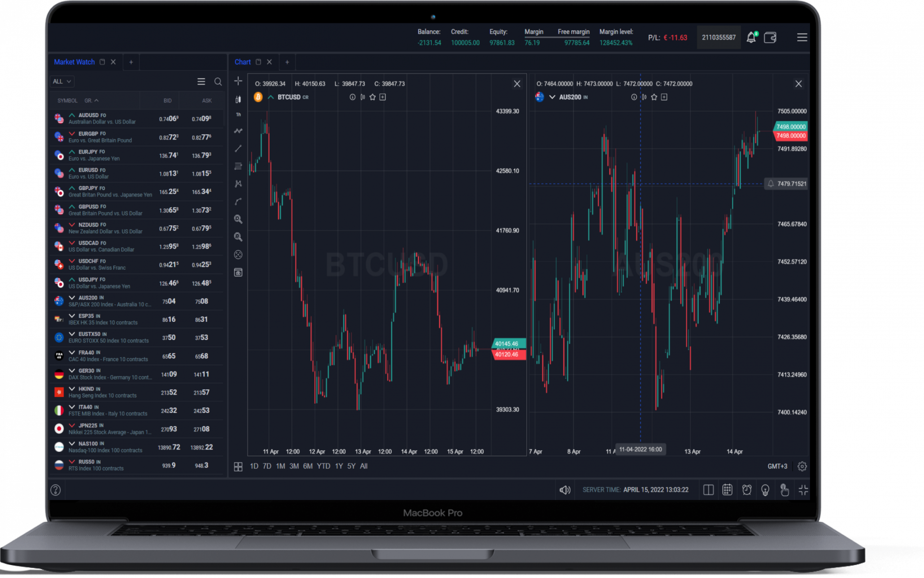Open the 1h timeframe selector

point(238,115)
